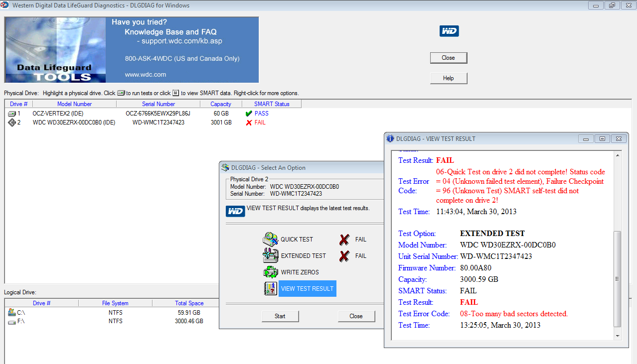Click Close in the Select An Option dialog

tap(356, 316)
